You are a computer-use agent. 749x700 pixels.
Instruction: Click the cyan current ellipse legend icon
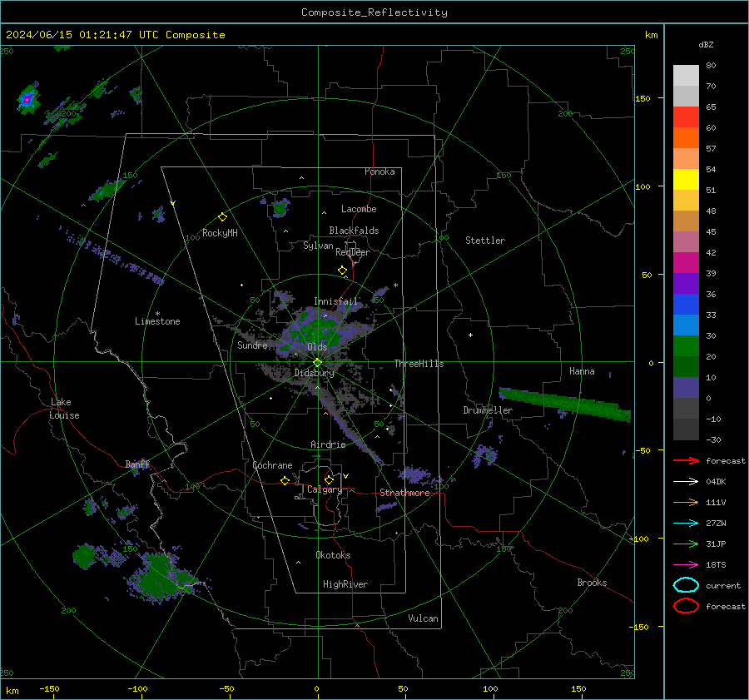tap(686, 585)
